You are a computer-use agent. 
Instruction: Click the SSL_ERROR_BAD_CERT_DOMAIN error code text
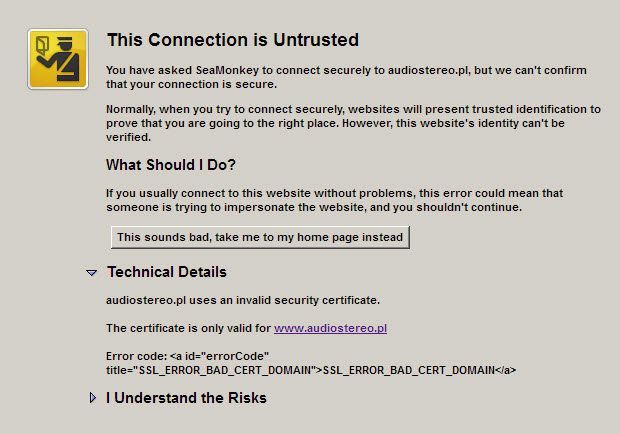[408, 370]
